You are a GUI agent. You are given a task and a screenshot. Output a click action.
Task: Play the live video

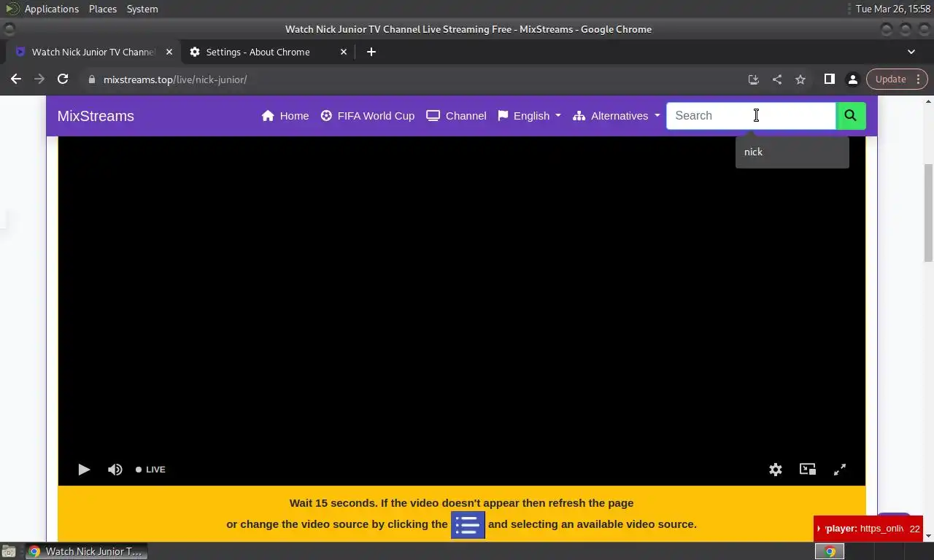point(84,470)
